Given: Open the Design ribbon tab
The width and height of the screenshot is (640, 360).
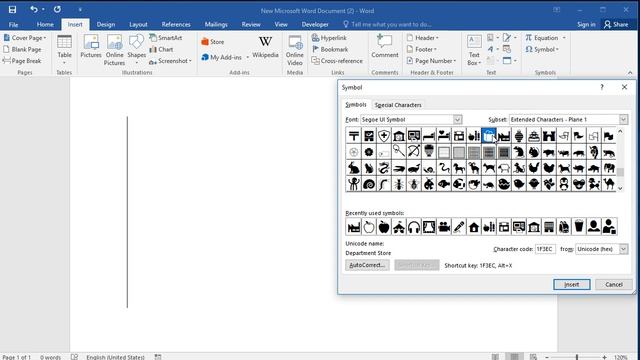Looking at the screenshot, I should tap(106, 24).
